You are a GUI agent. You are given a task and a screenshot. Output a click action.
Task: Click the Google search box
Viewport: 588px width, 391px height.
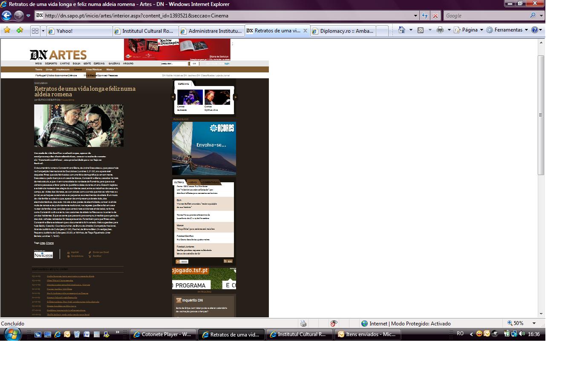point(486,16)
